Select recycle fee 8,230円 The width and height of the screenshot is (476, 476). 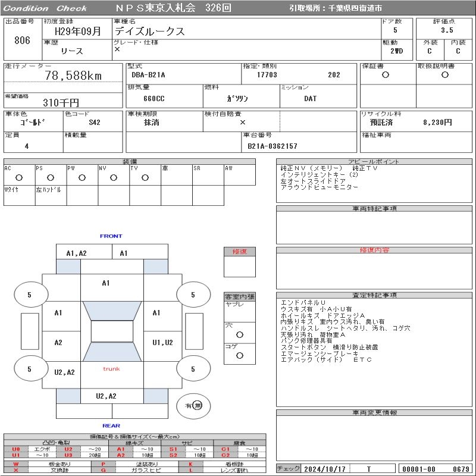tap(437, 123)
